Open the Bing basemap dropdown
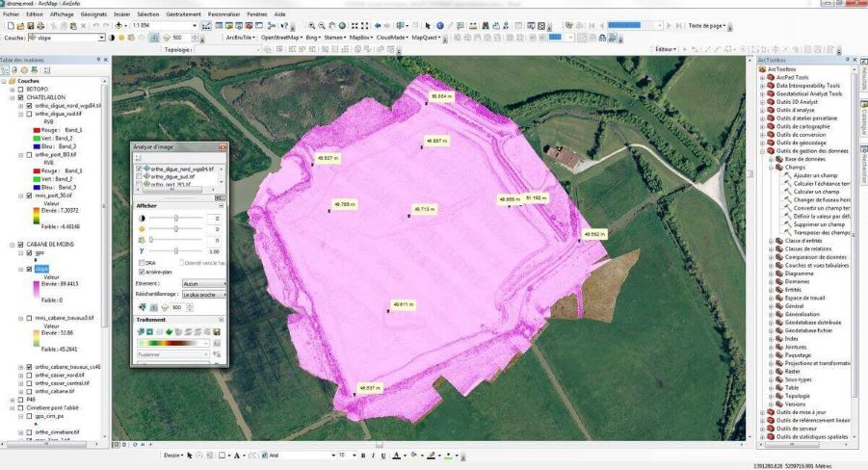Viewport: 868px width, 470px height. [x=313, y=38]
